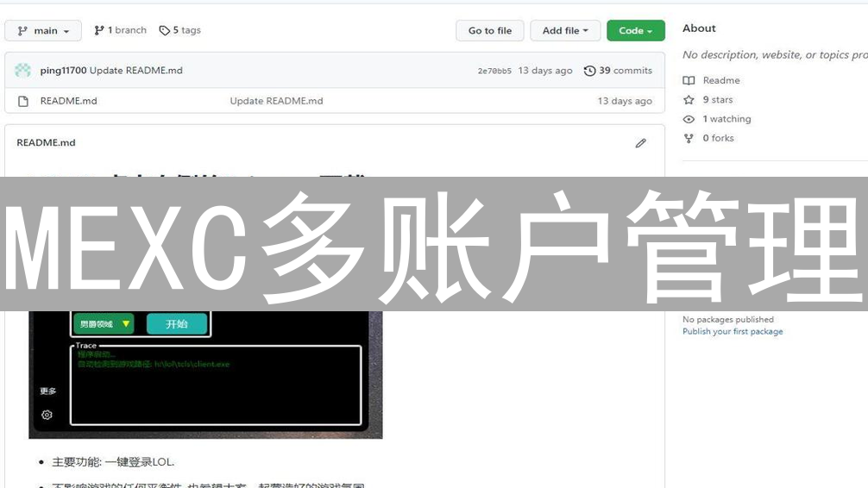
Task: Click the star icon beside 9 stars
Action: tap(689, 100)
